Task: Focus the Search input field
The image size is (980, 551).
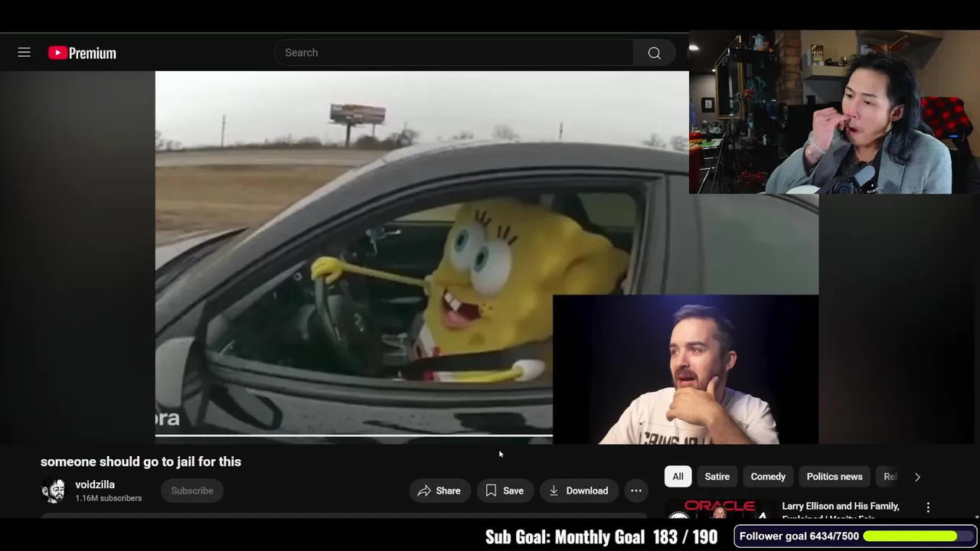Action: [x=453, y=53]
